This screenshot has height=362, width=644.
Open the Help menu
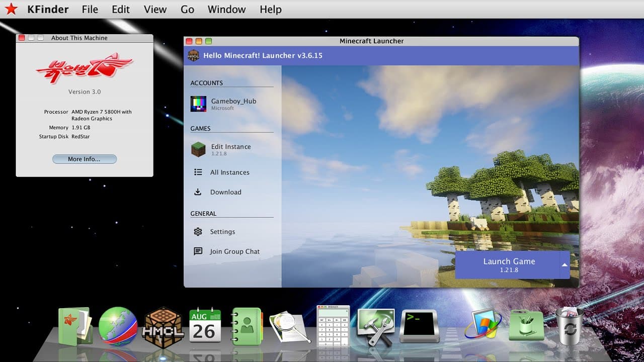[x=271, y=10]
